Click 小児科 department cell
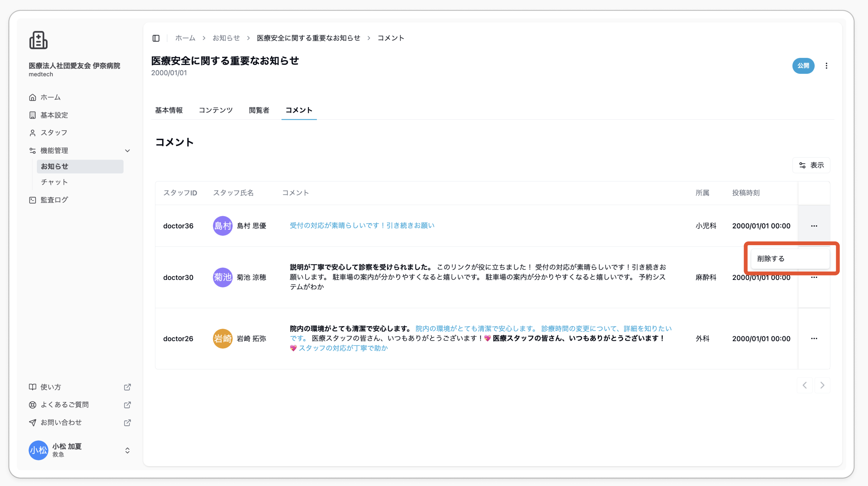 [706, 226]
